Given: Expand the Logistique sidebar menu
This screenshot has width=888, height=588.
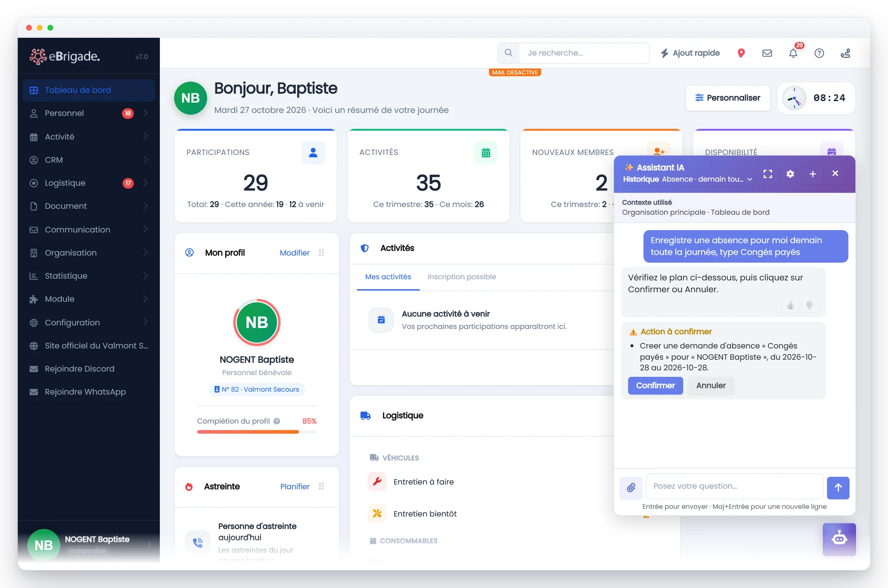Looking at the screenshot, I should coord(89,183).
